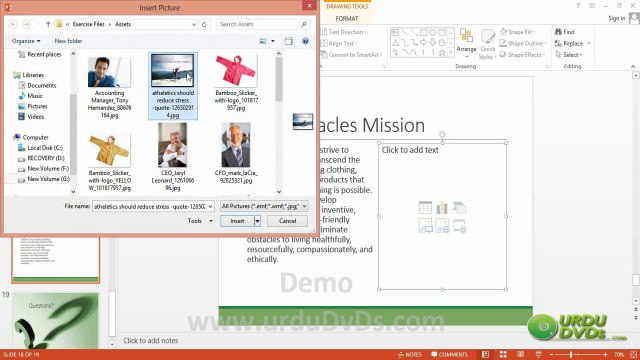
Task: Zoom in with plus button
Action: (605, 354)
